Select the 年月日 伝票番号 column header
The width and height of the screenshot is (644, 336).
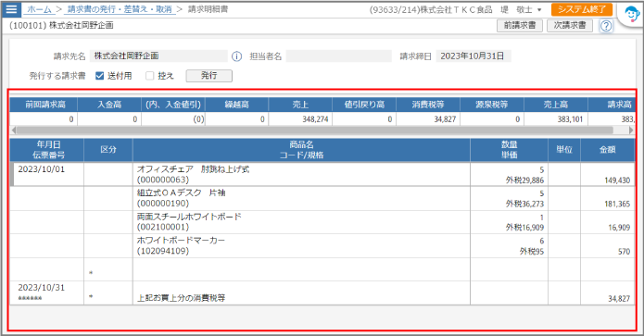[x=47, y=150]
